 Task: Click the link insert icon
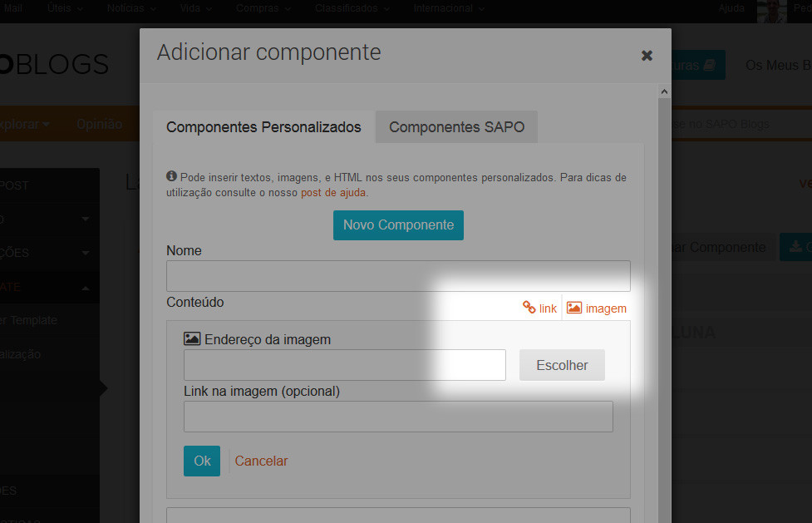[x=539, y=308]
